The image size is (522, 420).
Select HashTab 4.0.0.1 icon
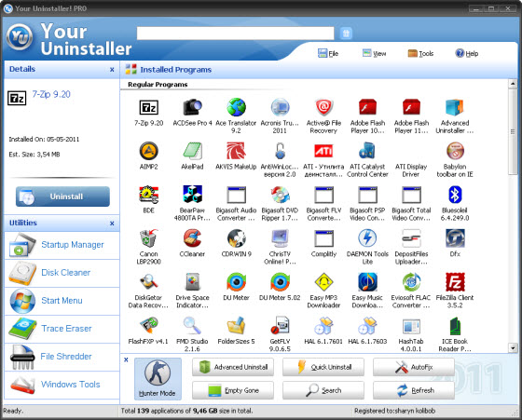pos(411,326)
